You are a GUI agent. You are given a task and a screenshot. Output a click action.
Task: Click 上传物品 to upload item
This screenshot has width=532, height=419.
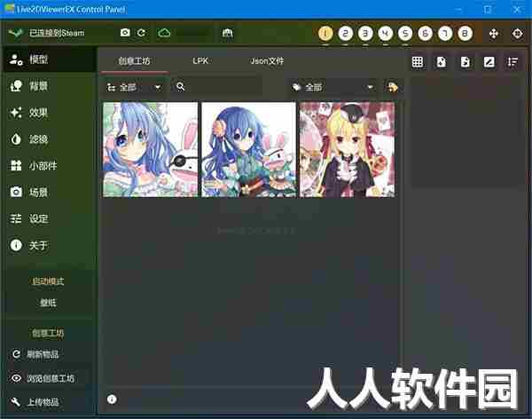[x=49, y=402]
